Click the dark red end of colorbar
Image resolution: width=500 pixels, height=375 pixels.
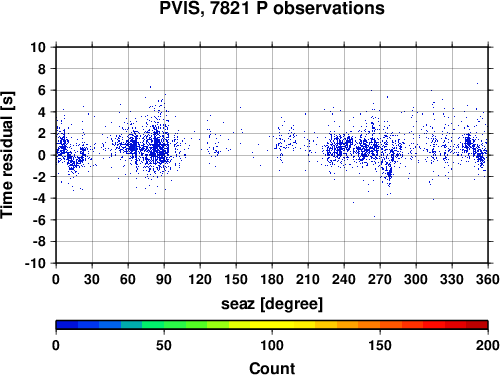[x=477, y=325]
